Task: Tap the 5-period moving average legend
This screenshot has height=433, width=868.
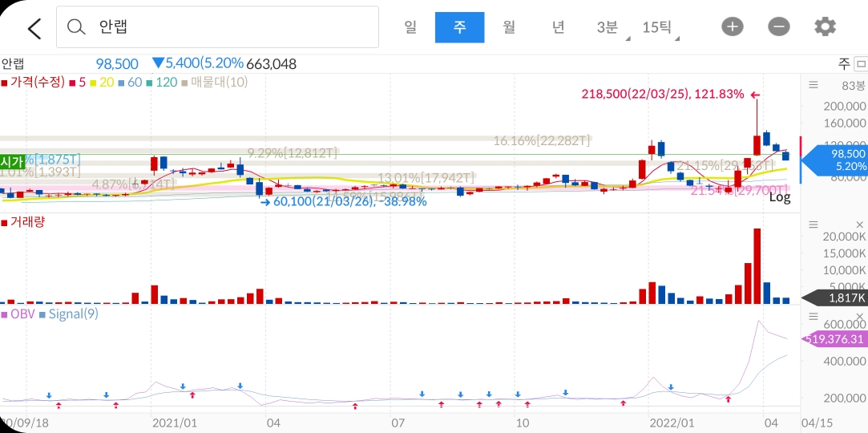Action: click(x=78, y=83)
